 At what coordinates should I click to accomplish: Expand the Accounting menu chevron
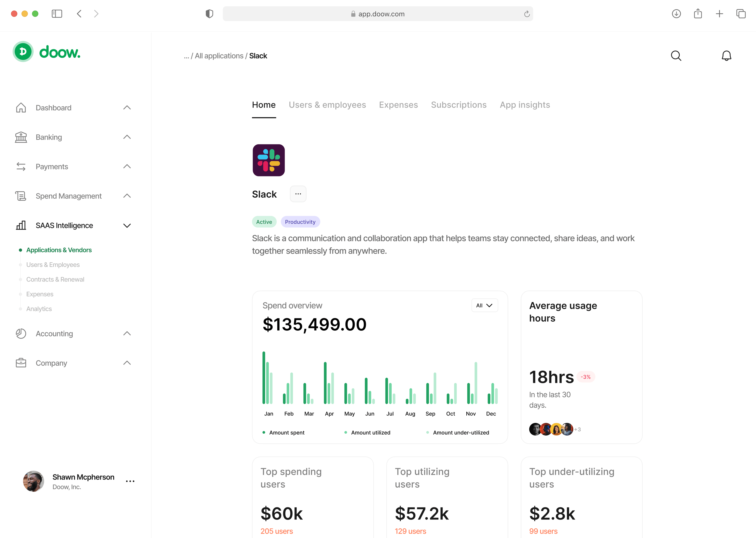tap(127, 334)
